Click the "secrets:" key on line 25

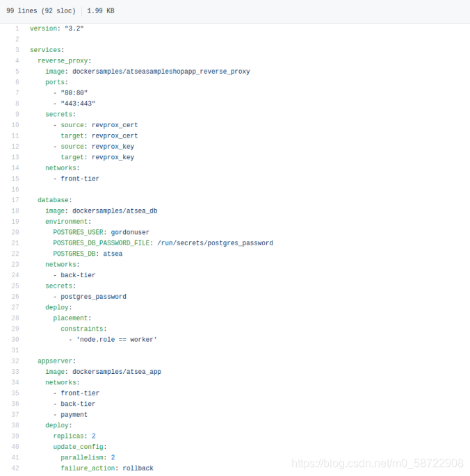click(x=60, y=286)
